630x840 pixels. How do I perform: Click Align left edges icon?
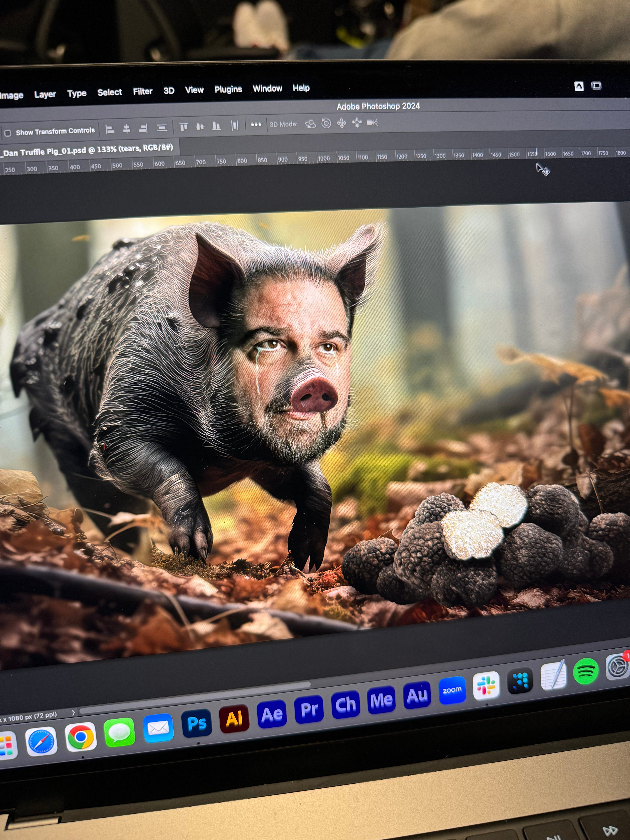click(x=110, y=130)
